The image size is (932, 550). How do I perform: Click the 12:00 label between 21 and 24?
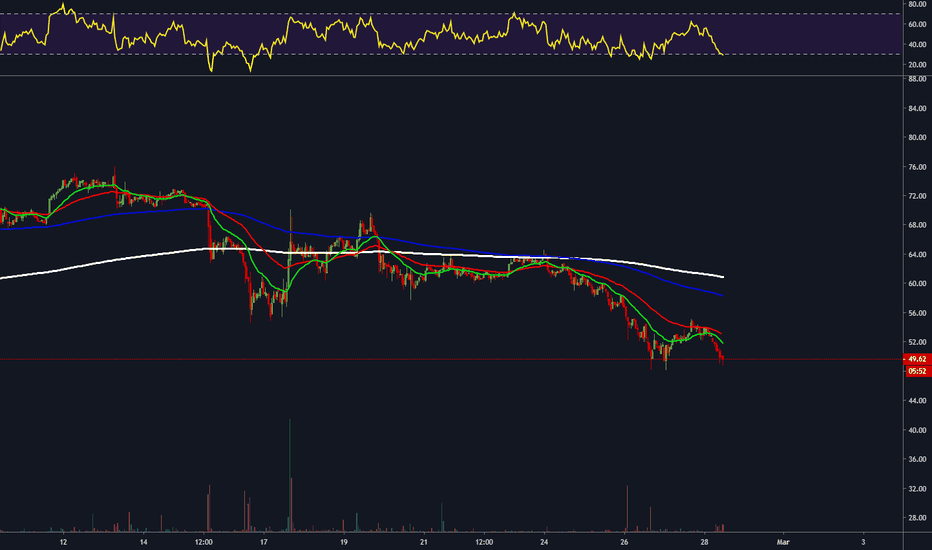point(484,542)
